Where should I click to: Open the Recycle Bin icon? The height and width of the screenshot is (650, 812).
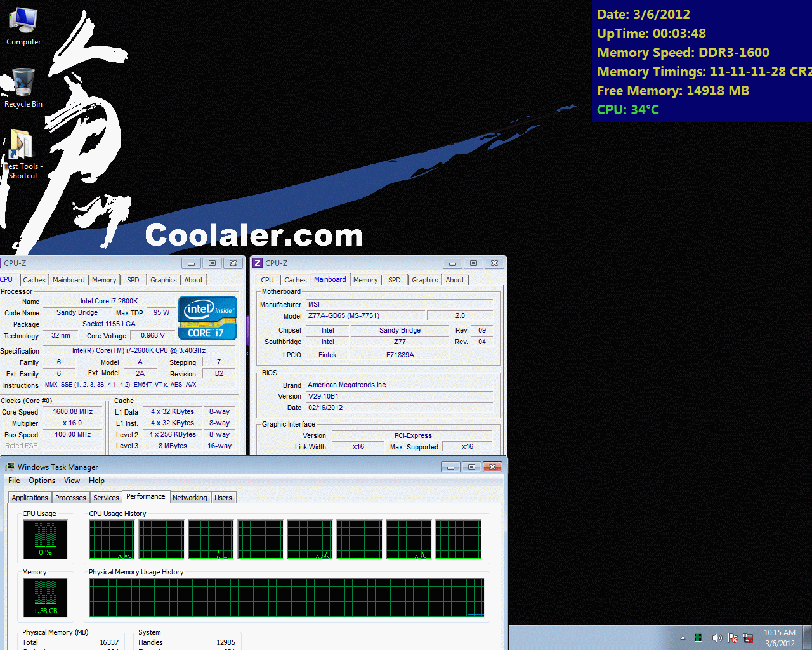[23, 88]
